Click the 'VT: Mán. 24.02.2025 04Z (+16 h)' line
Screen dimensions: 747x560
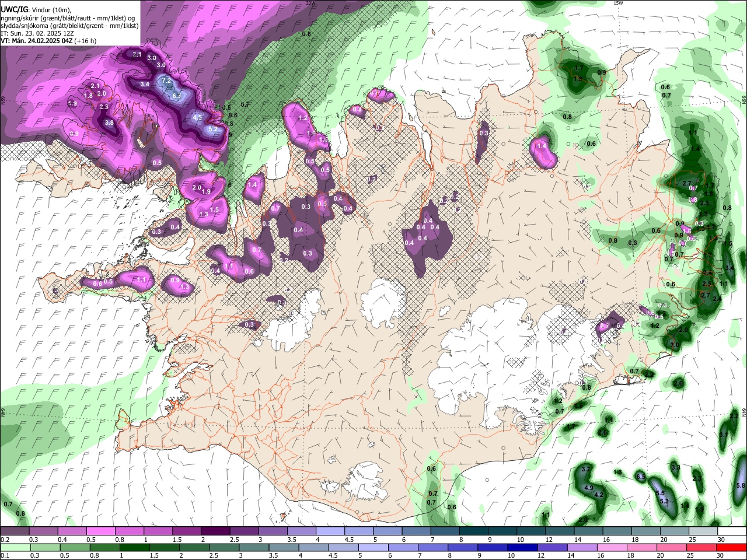point(48,41)
